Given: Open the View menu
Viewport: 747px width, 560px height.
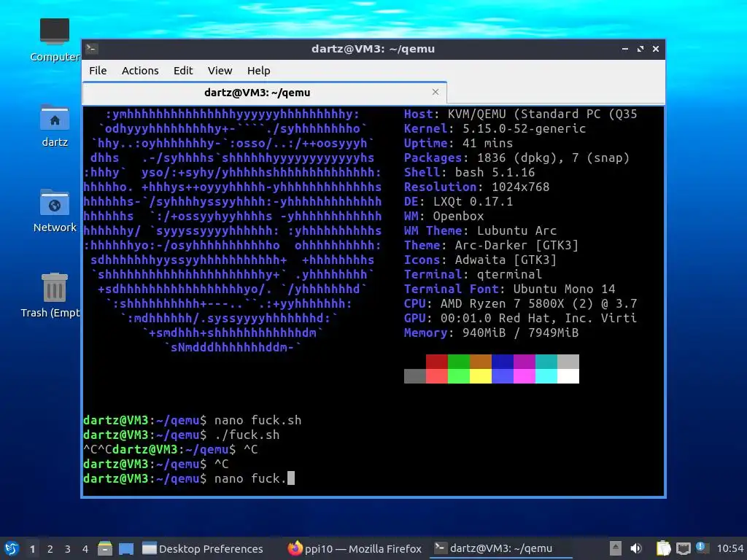Looking at the screenshot, I should 220,71.
